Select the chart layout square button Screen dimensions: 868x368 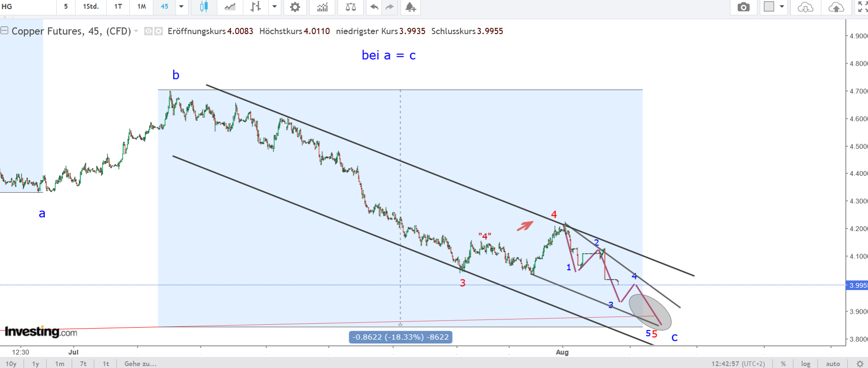tap(769, 7)
